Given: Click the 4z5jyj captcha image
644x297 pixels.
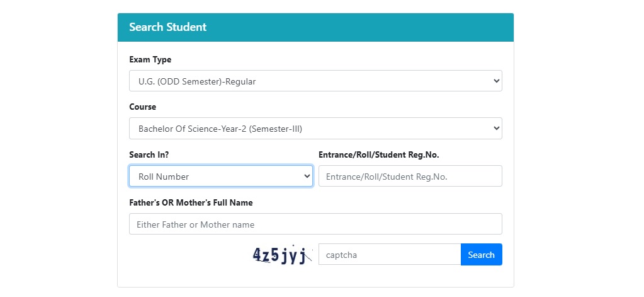Looking at the screenshot, I should (282, 255).
